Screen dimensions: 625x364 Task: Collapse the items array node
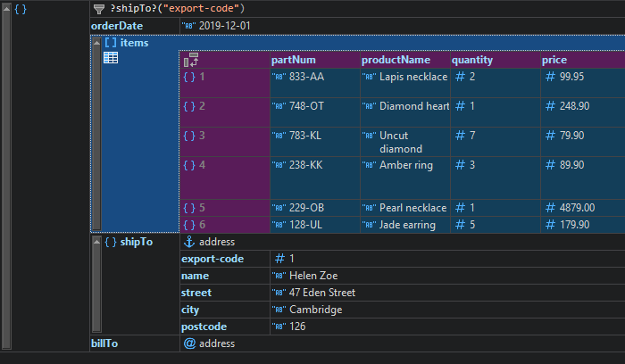tap(96, 43)
